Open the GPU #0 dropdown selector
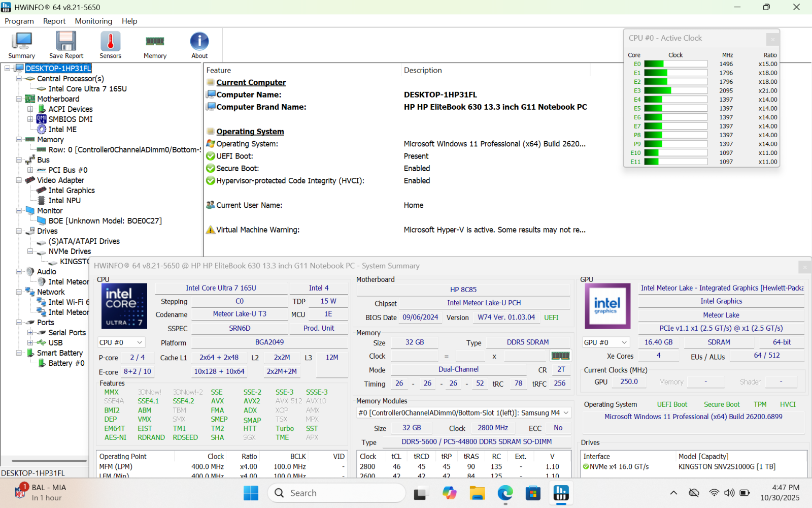This screenshot has height=508, width=812. click(x=606, y=342)
